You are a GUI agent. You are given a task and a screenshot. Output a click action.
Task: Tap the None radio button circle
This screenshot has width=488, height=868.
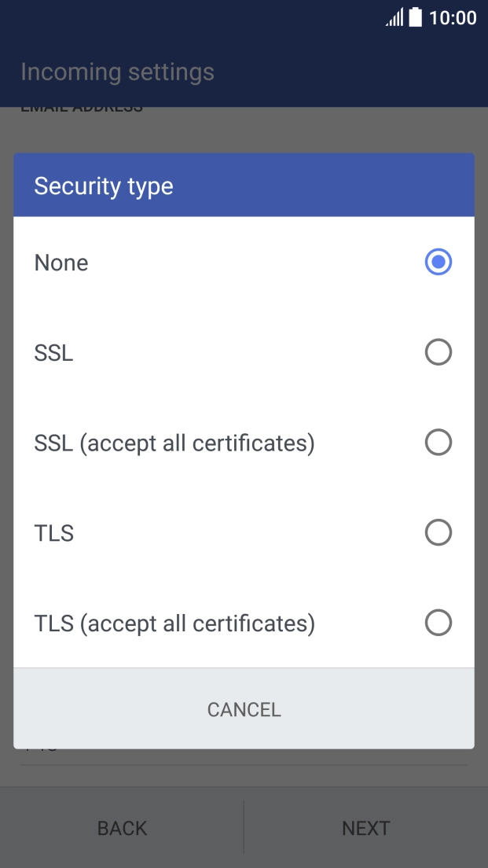tap(438, 262)
